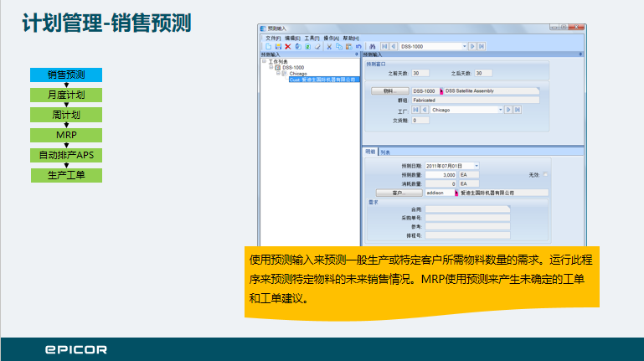
Task: Click the 采购单号 input field
Action: click(x=467, y=218)
